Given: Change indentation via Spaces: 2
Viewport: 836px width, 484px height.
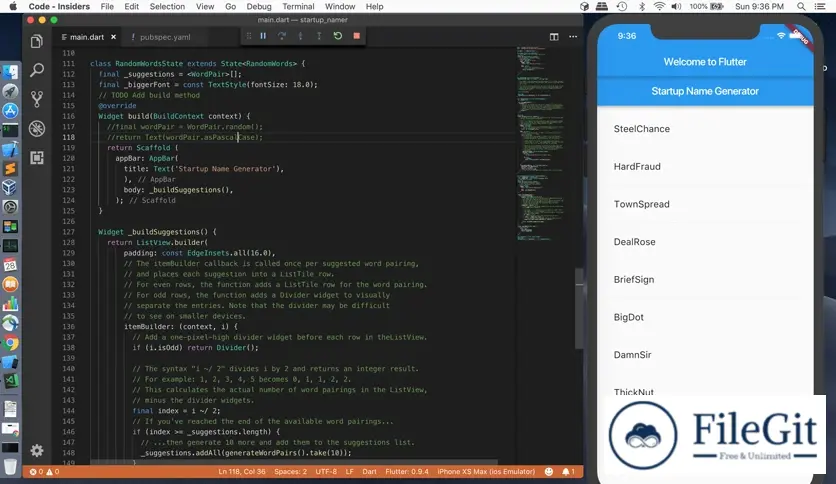Looking at the screenshot, I should pyautogui.click(x=291, y=472).
